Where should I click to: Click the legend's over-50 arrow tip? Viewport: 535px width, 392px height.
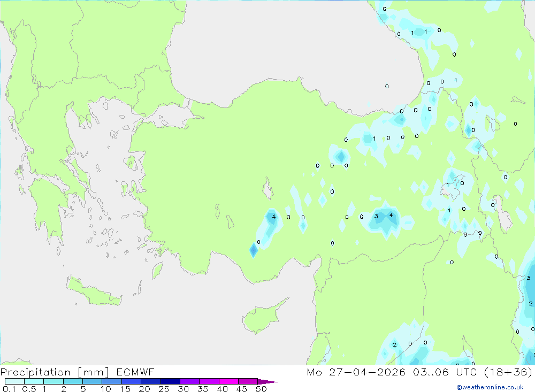[268, 382]
